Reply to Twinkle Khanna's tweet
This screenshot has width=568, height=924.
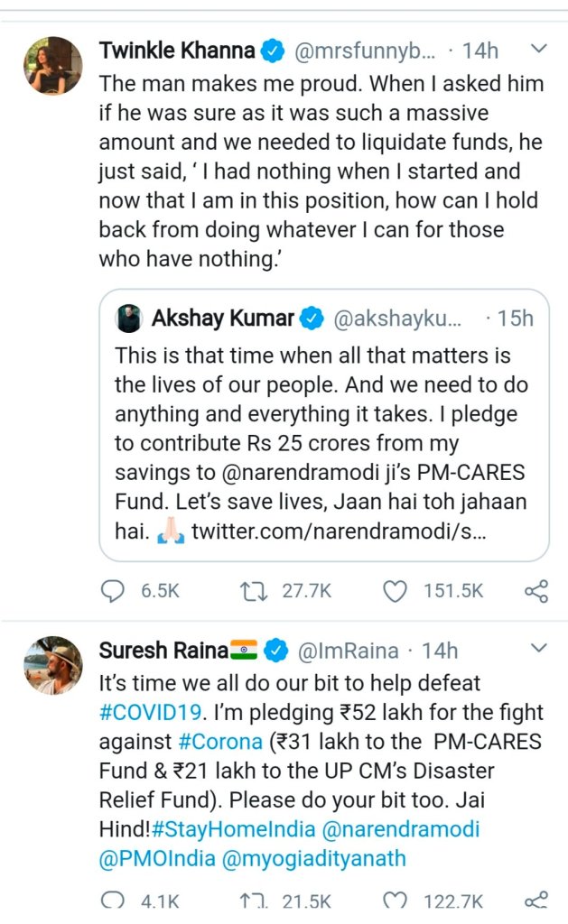click(x=112, y=592)
